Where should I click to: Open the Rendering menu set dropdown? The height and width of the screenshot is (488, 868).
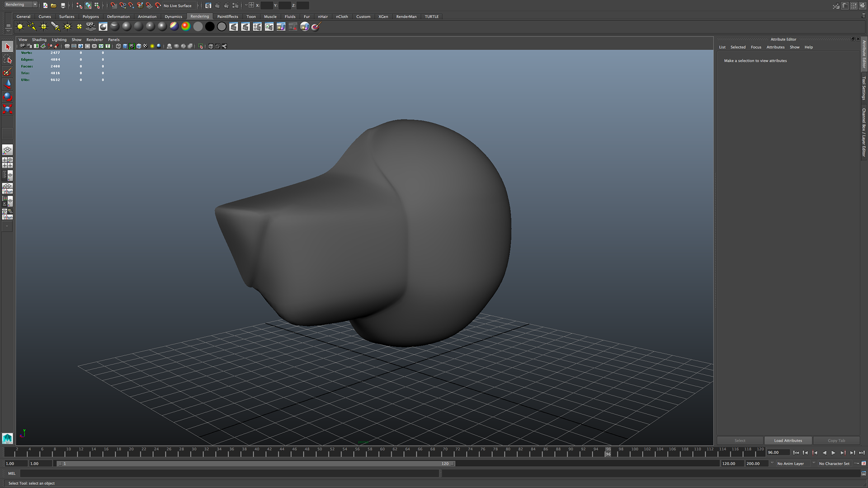coord(35,5)
